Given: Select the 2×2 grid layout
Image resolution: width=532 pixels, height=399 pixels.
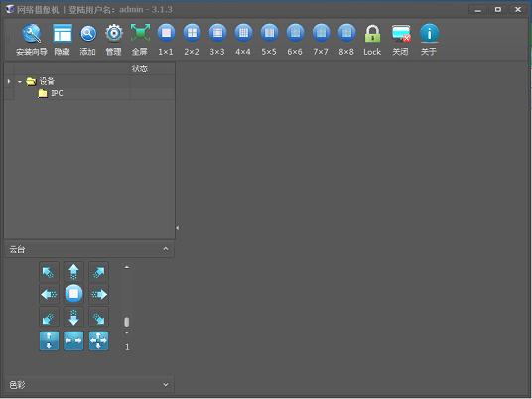Looking at the screenshot, I should [192, 40].
